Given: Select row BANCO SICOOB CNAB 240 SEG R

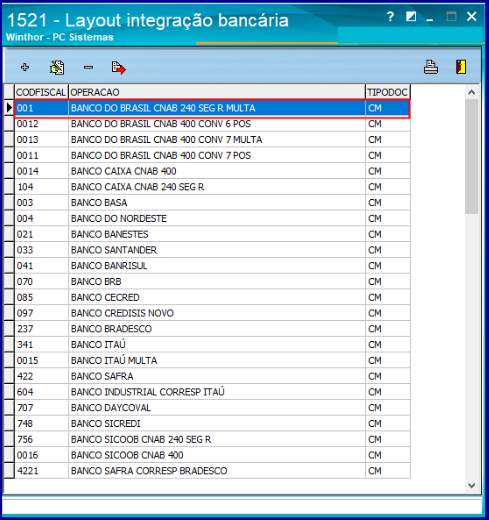Looking at the screenshot, I should (x=212, y=439).
